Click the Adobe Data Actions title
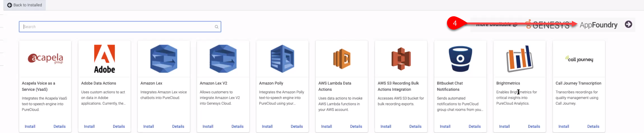Viewport: 644px width, 133px height. [x=99, y=83]
